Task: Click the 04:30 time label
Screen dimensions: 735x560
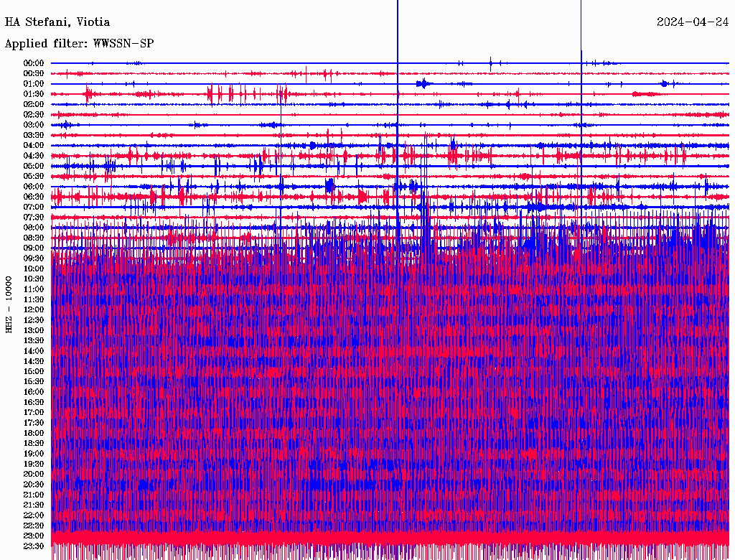Action: [x=34, y=156]
